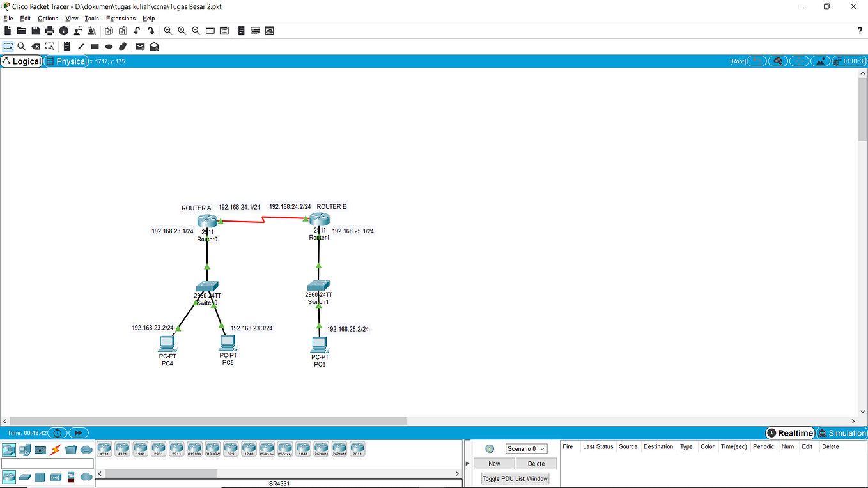Screen dimensions: 868x488
Task: Switch to Realtime mode
Action: tap(790, 433)
